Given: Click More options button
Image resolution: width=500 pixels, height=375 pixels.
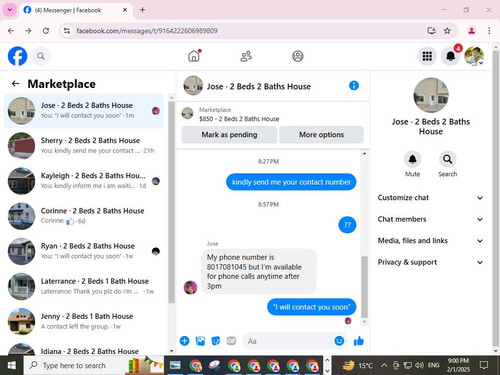Looking at the screenshot, I should [x=321, y=135].
